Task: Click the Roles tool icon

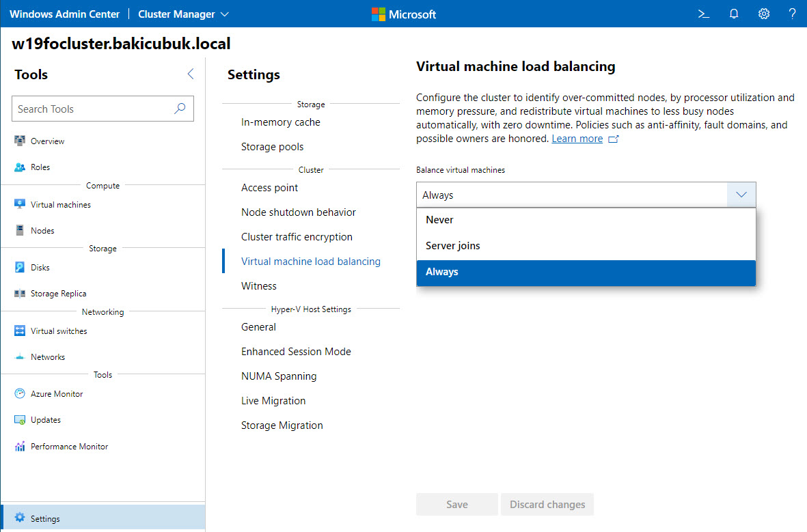Action: click(x=20, y=167)
